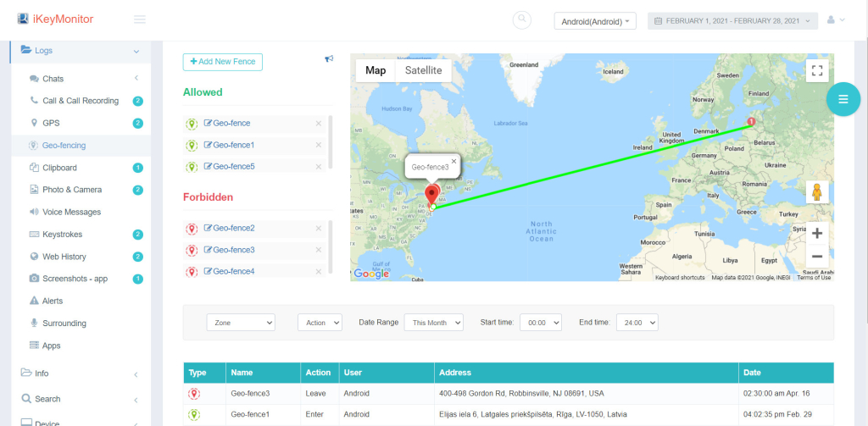Open Voice Messages logs

click(81, 212)
